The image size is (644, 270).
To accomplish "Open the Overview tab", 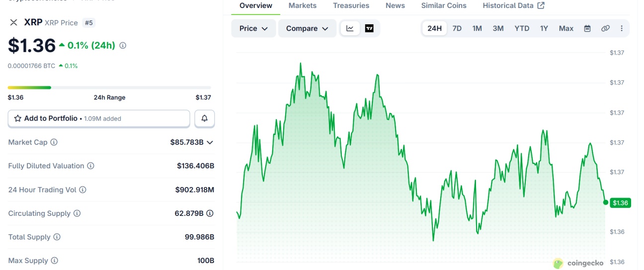I will [256, 5].
